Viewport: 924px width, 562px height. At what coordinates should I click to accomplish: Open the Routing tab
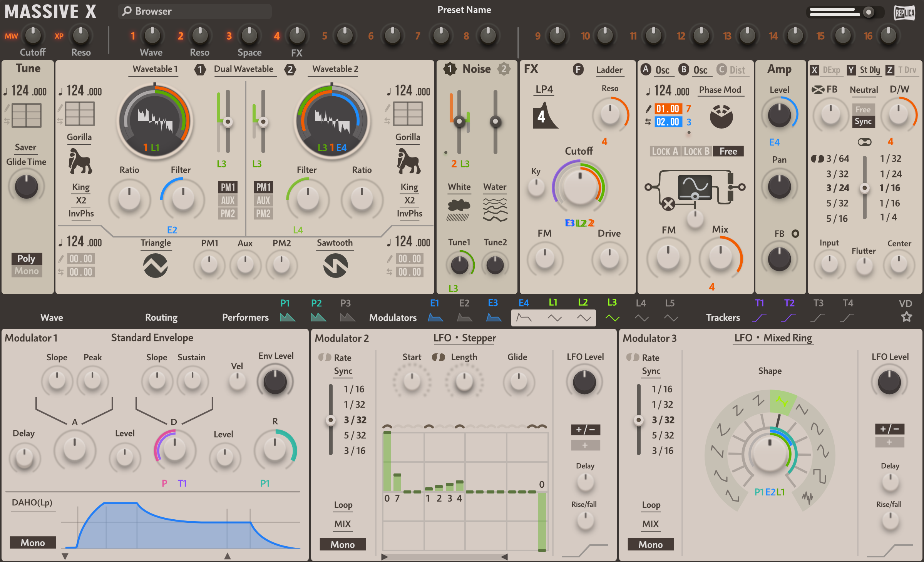(161, 318)
